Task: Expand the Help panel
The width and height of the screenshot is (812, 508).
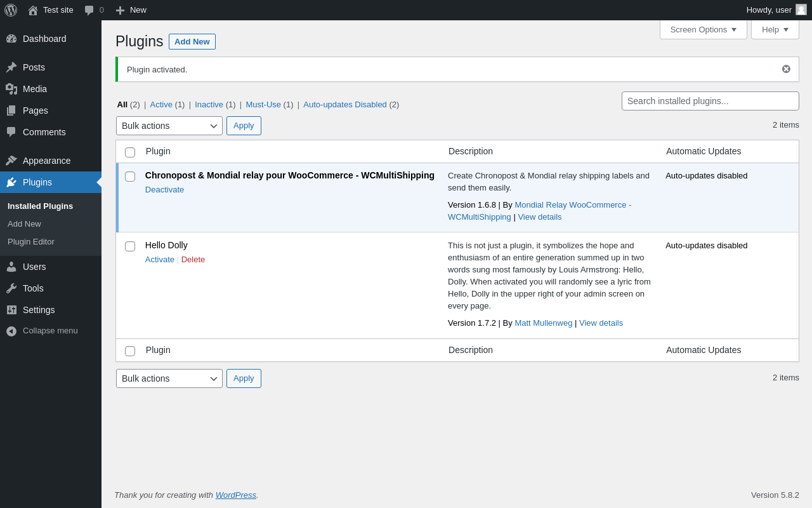Action: tap(775, 29)
